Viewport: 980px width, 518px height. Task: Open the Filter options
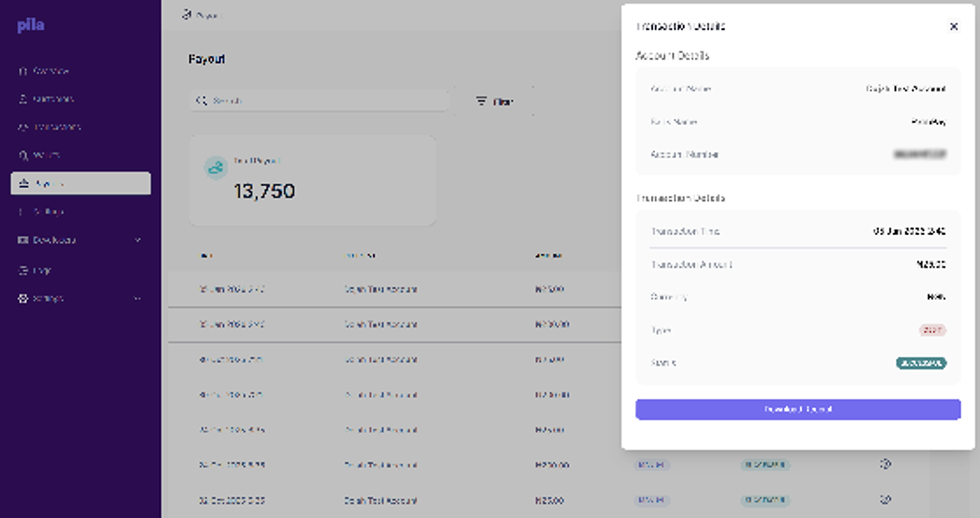(x=495, y=101)
